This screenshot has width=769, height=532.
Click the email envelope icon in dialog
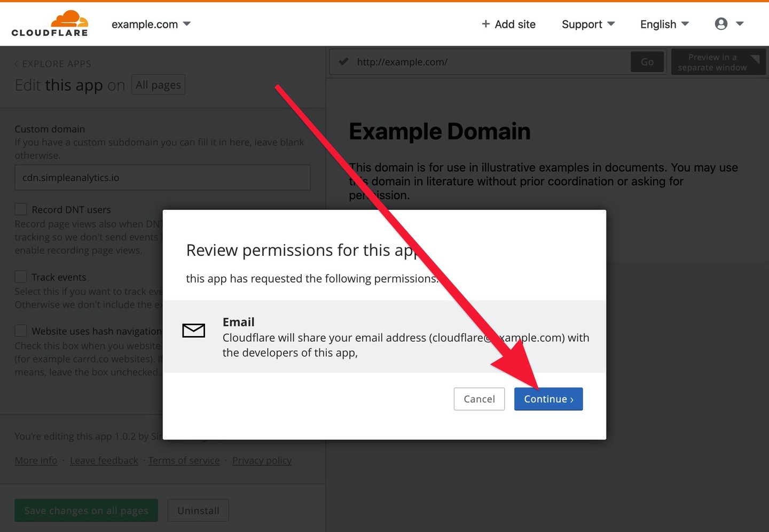click(x=193, y=331)
